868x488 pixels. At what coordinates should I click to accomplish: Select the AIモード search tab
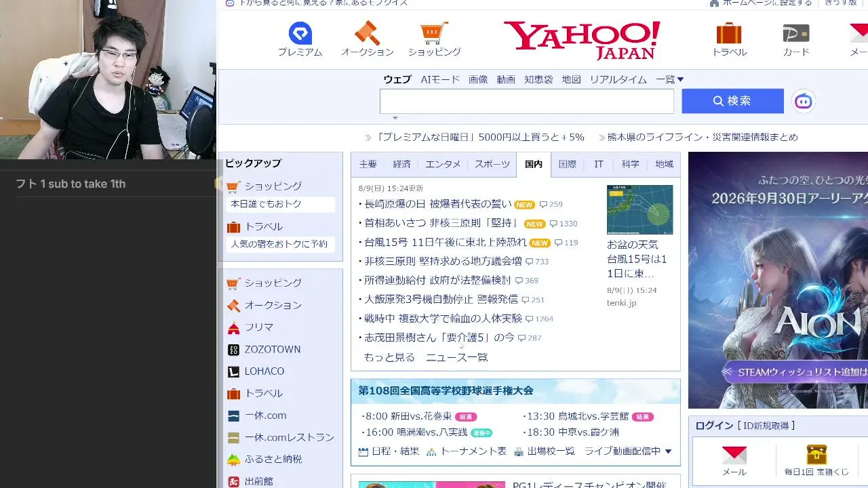pos(440,79)
